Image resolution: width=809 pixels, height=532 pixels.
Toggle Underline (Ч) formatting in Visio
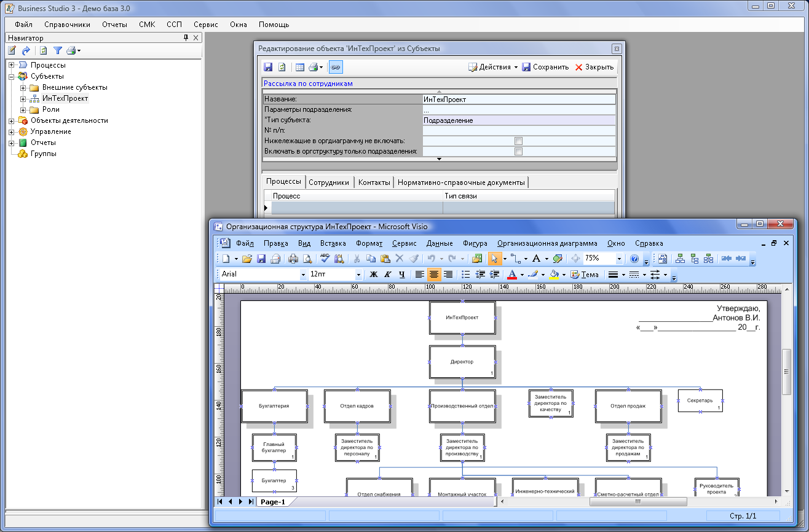pos(401,275)
